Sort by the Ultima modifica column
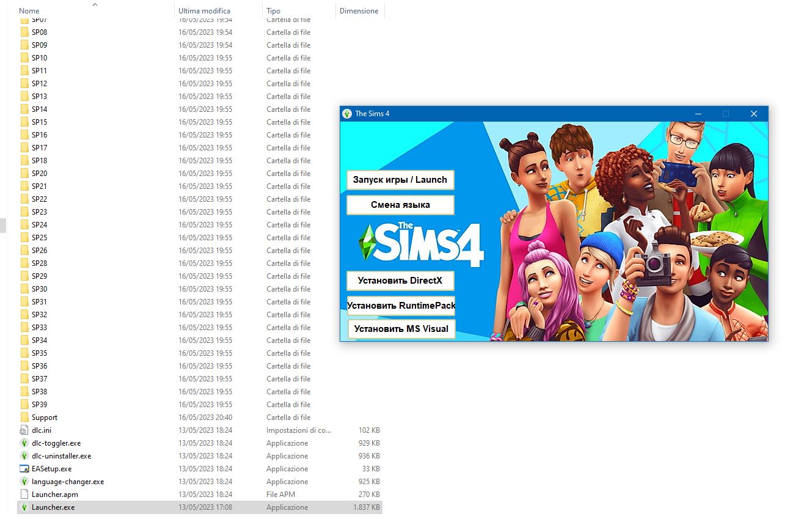The height and width of the screenshot is (519, 812). 204,11
